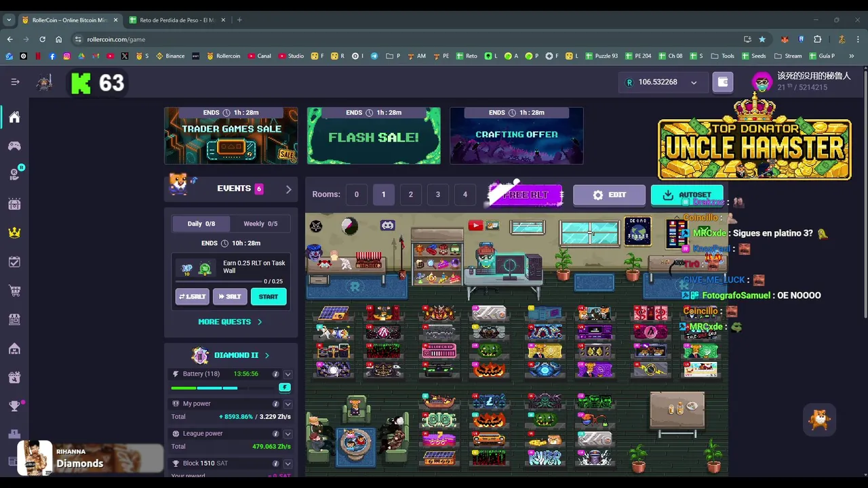Open the shopping cart store icon

tap(14, 291)
